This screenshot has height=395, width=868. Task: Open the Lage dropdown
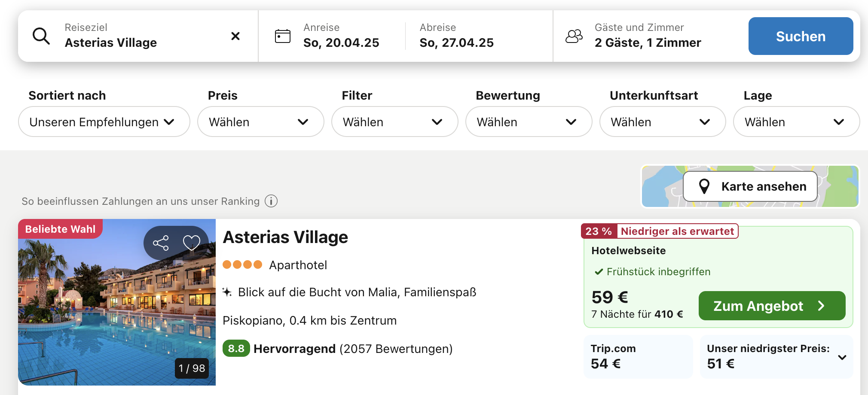(796, 122)
